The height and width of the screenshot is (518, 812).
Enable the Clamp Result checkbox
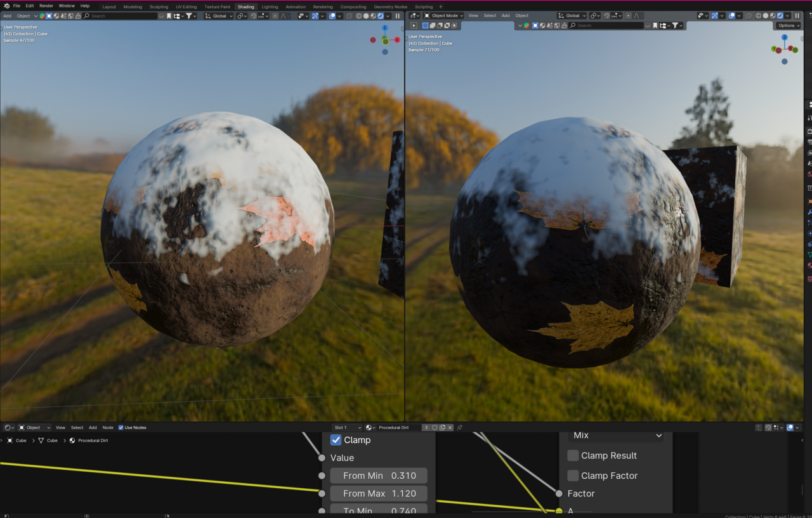(573, 455)
